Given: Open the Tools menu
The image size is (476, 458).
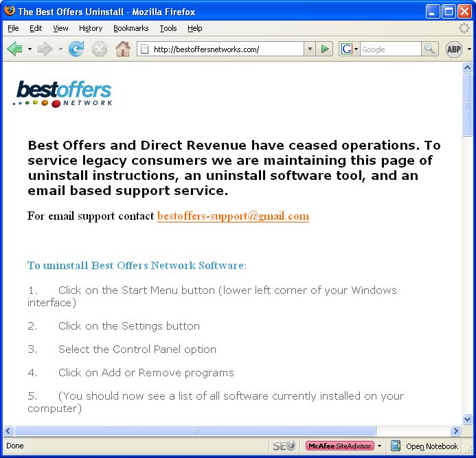Looking at the screenshot, I should coord(168,28).
